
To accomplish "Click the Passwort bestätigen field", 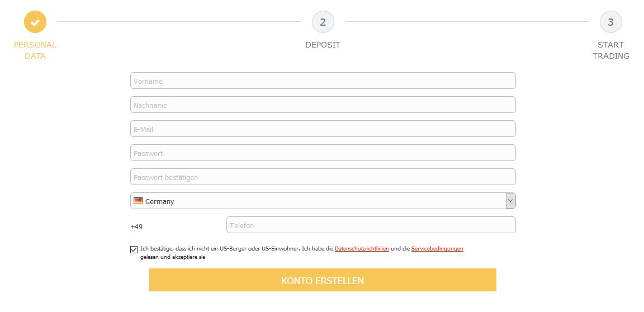I will pos(323,177).
